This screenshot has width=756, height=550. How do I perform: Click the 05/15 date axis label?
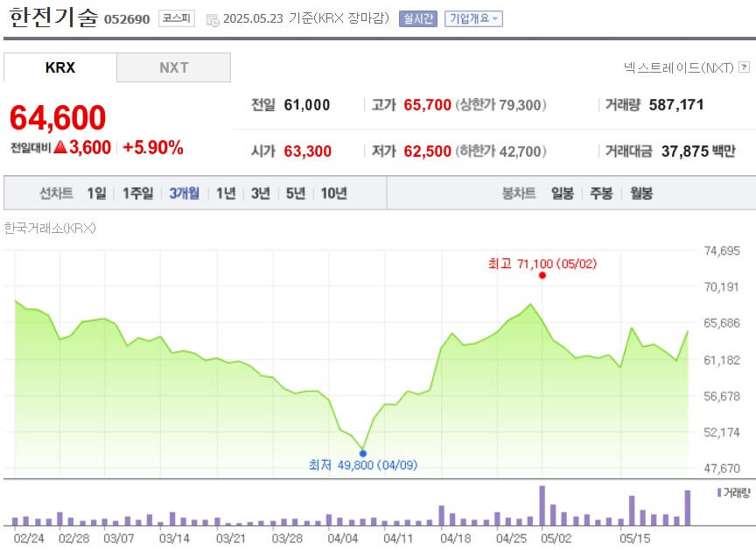[635, 539]
